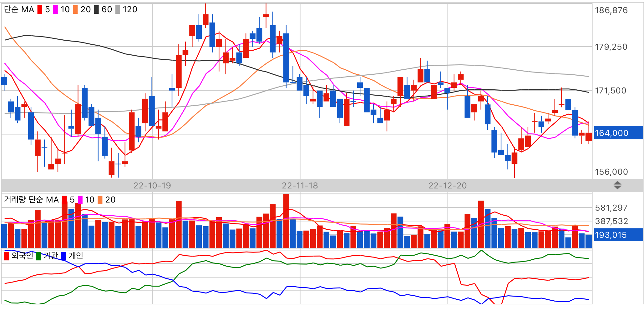Click the 거래량 단순 MA legend label
644x310 pixels.
pos(31,200)
